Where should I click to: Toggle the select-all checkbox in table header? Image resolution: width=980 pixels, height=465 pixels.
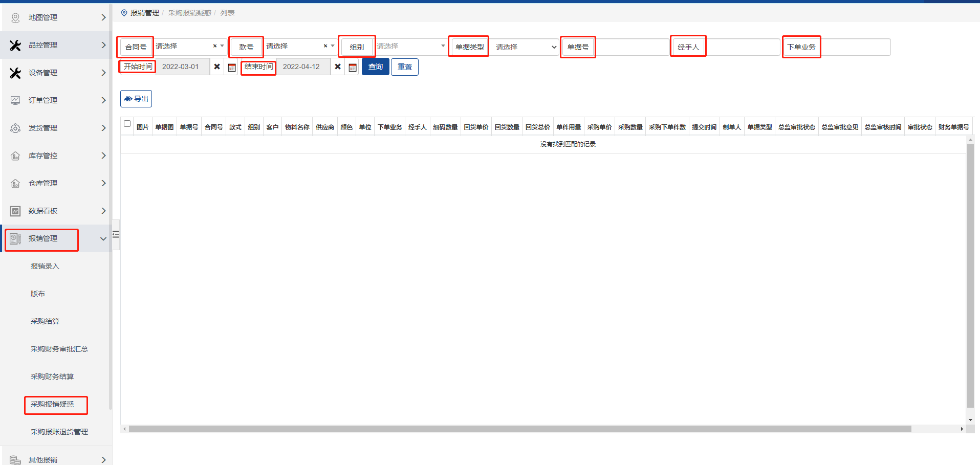pos(127,124)
